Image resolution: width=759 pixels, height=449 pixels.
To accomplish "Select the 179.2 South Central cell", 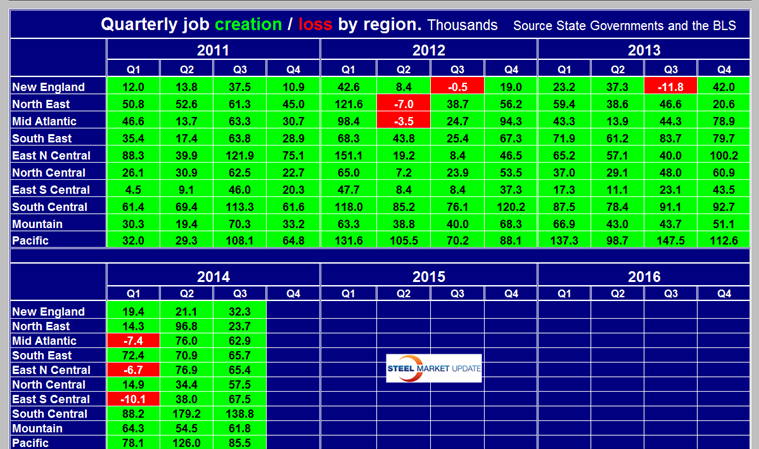I will [186, 414].
